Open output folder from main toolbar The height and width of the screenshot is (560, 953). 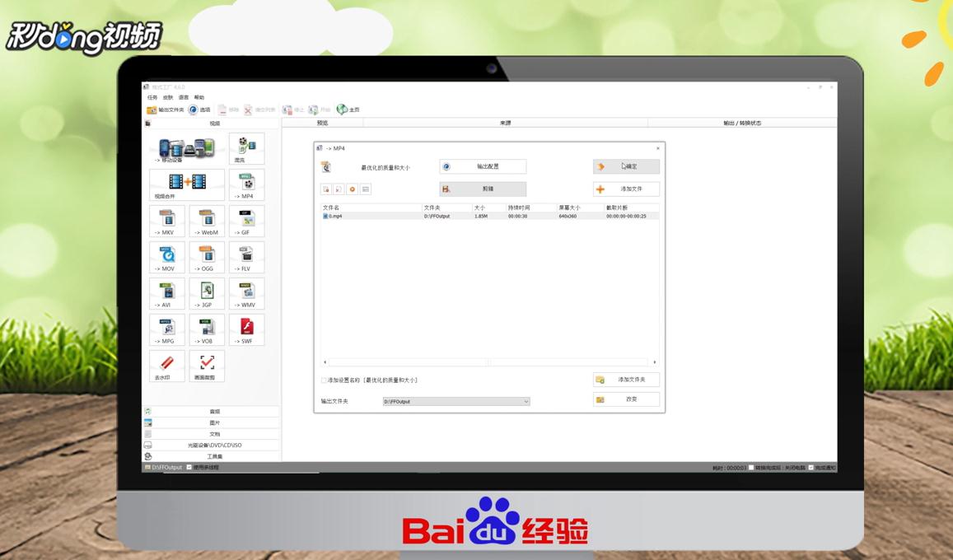[166, 110]
